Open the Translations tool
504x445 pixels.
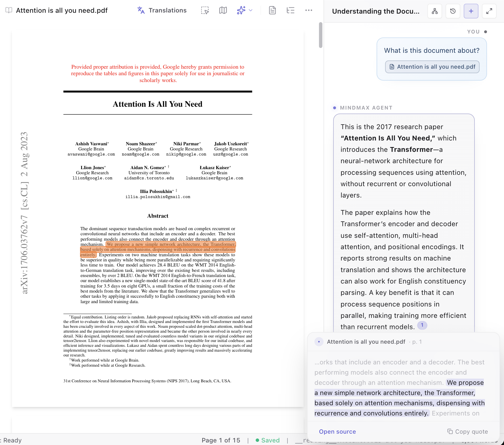(162, 11)
